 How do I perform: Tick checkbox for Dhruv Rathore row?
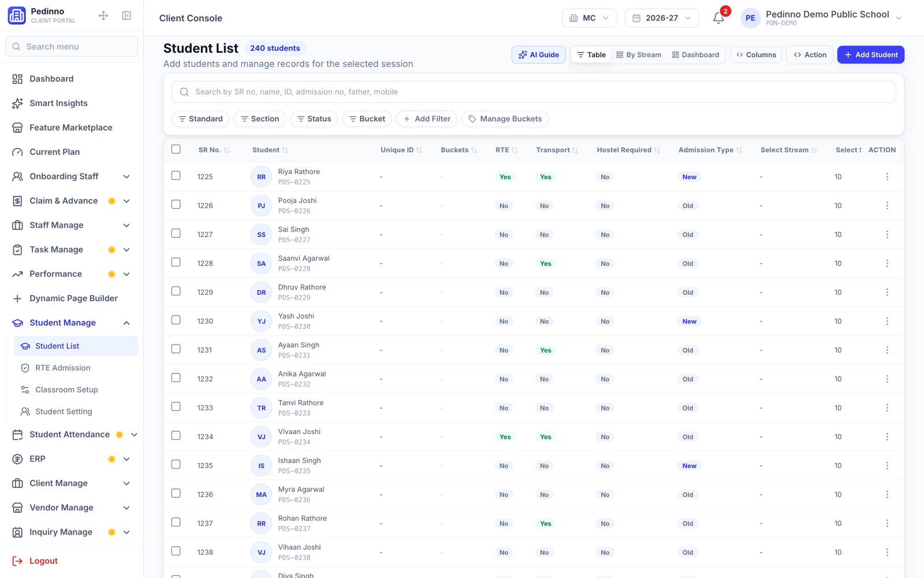176,291
